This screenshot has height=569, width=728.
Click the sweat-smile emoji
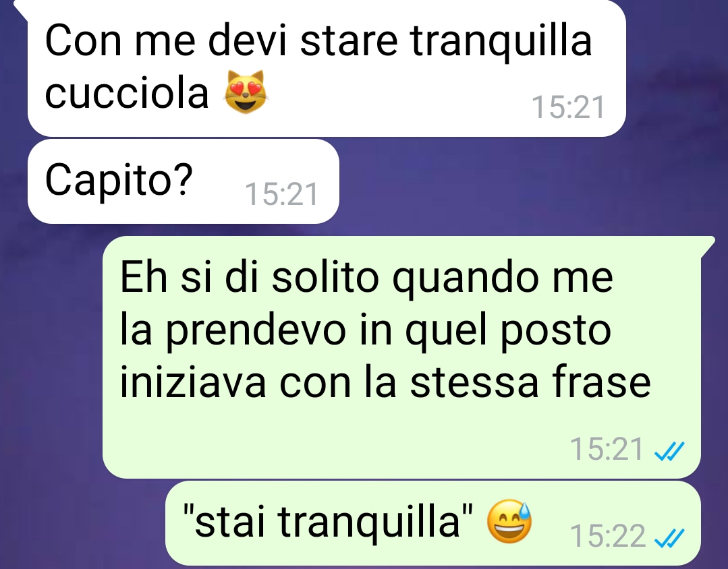pos(509,522)
